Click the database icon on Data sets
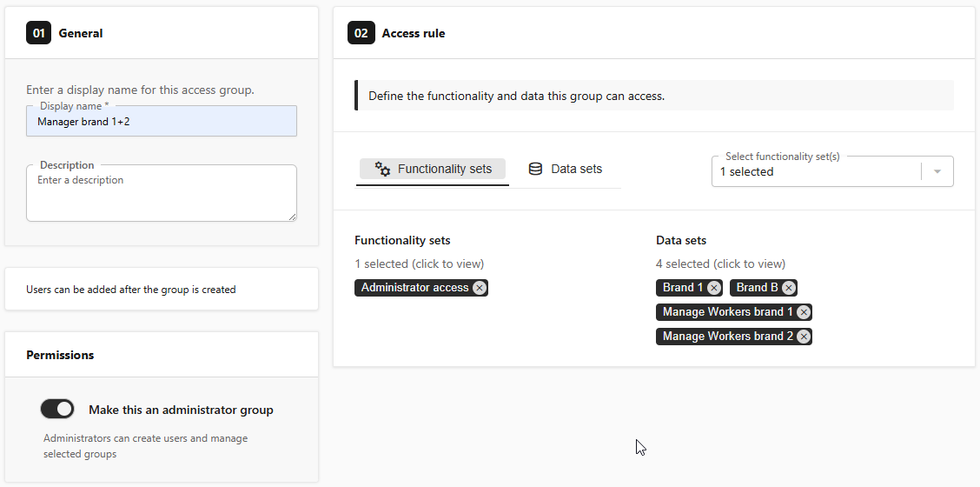Screen dimensions: 980x487 click(536, 169)
